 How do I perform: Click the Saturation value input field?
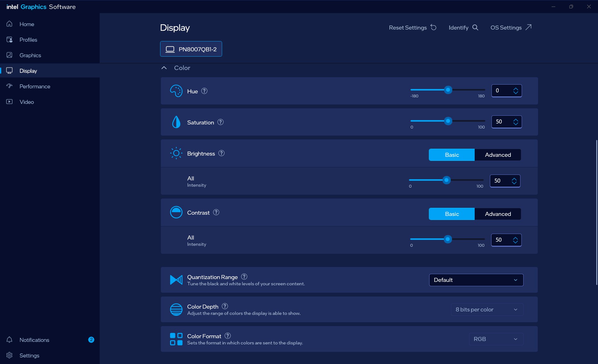pyautogui.click(x=507, y=122)
